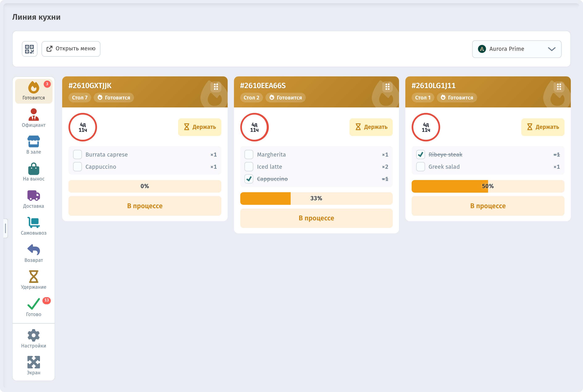Click Открыть меню button
This screenshot has width=583, height=392.
pos(71,49)
